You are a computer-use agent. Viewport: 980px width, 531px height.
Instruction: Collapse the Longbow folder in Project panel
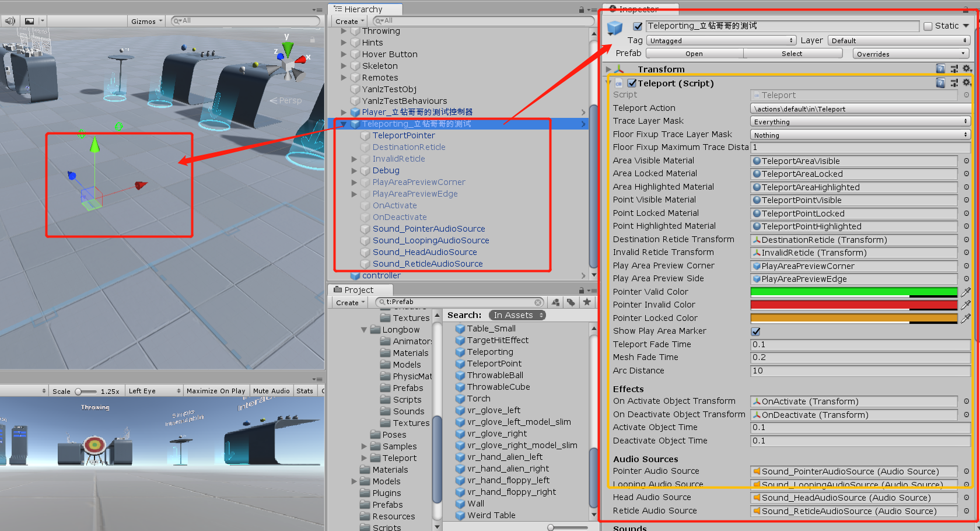[x=364, y=329]
